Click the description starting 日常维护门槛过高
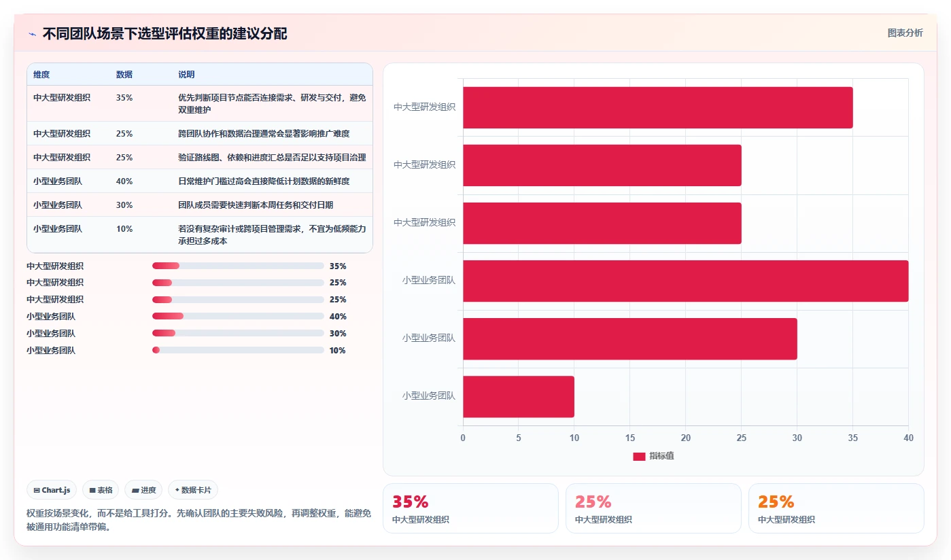 coord(264,181)
